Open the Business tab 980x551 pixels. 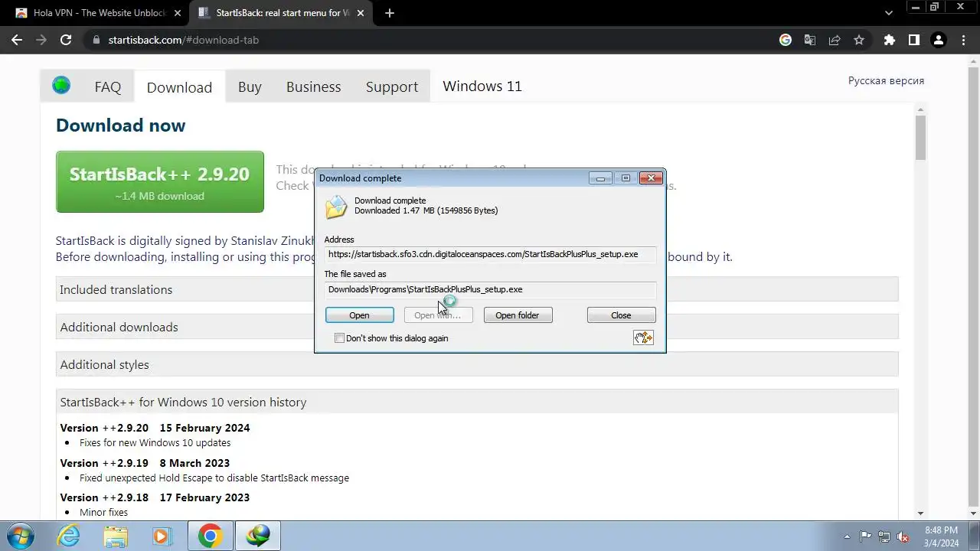click(313, 86)
